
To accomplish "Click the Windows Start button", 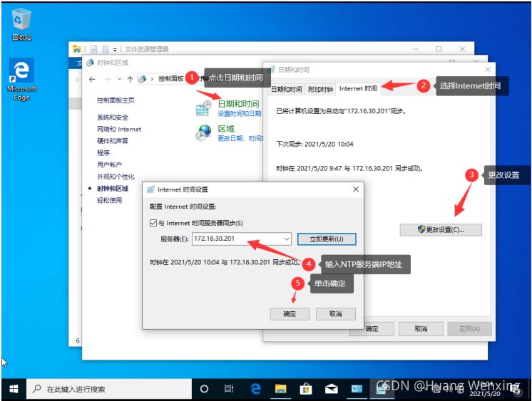I will [14, 389].
